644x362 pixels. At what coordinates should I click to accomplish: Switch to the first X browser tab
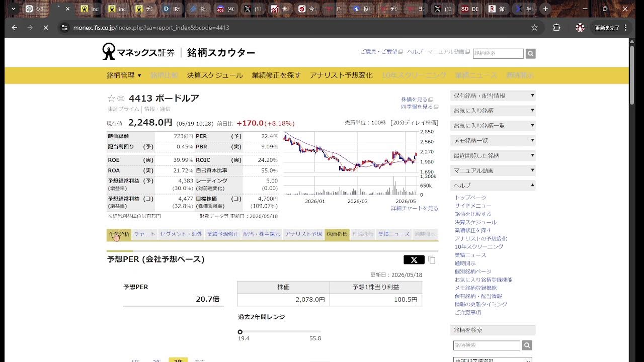pos(253,9)
